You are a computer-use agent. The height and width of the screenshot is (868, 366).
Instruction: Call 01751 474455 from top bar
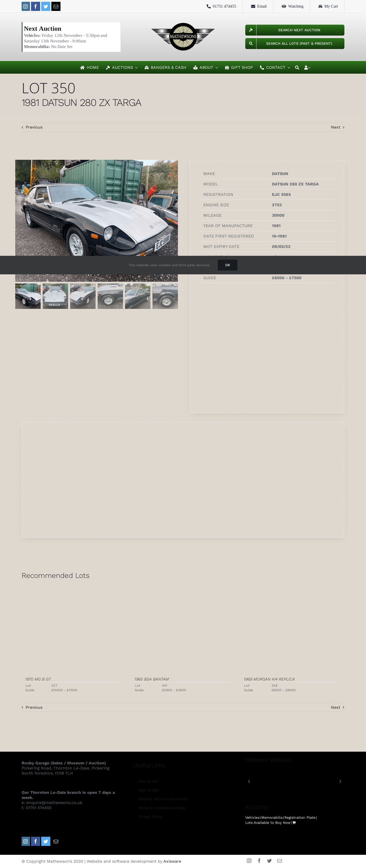pyautogui.click(x=221, y=6)
